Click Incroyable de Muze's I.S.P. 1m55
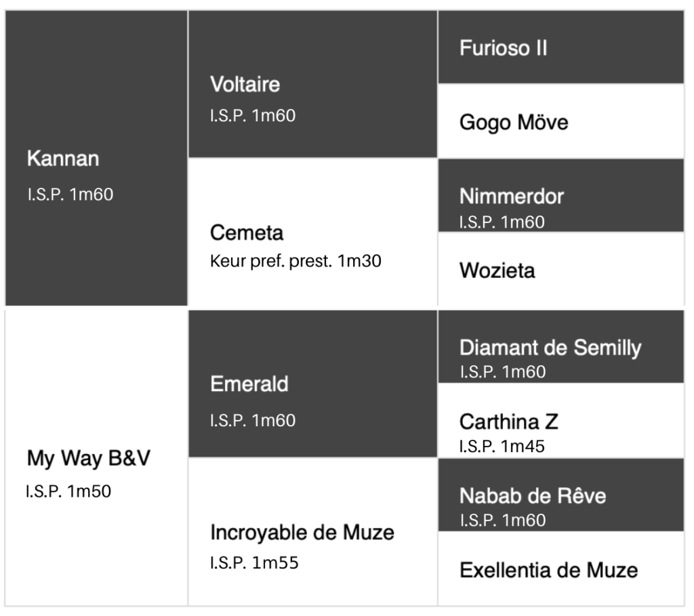The image size is (694, 616). tap(255, 563)
